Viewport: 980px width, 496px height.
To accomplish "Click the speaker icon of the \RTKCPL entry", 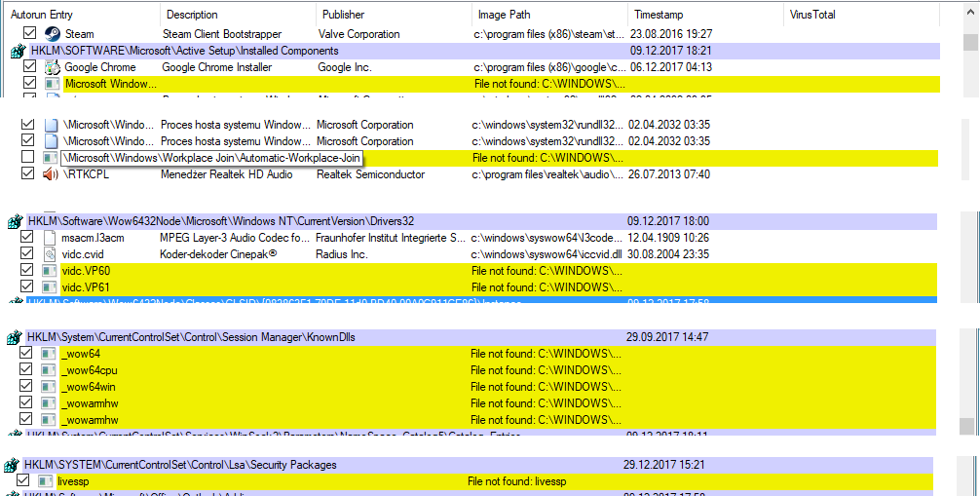I will [x=51, y=174].
